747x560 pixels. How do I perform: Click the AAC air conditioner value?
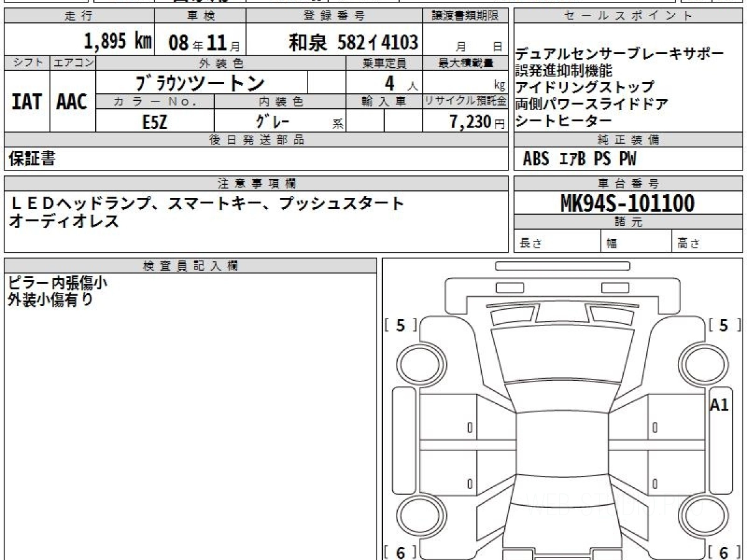pyautogui.click(x=73, y=101)
